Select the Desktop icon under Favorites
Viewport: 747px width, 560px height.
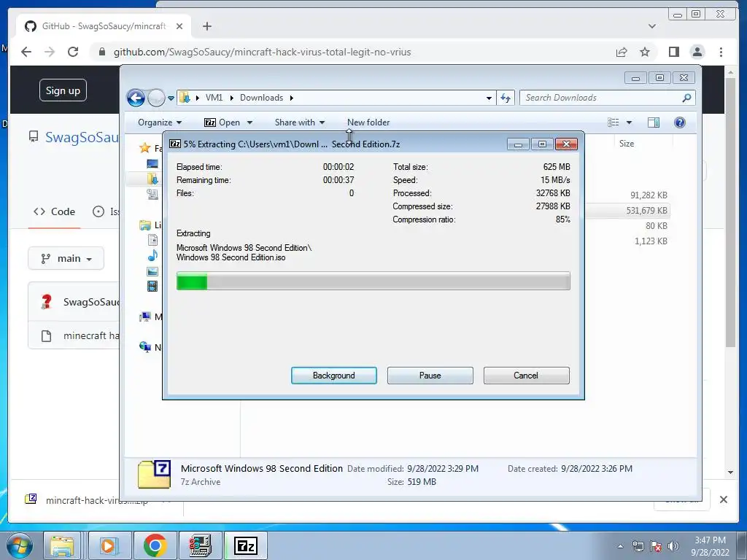point(152,164)
